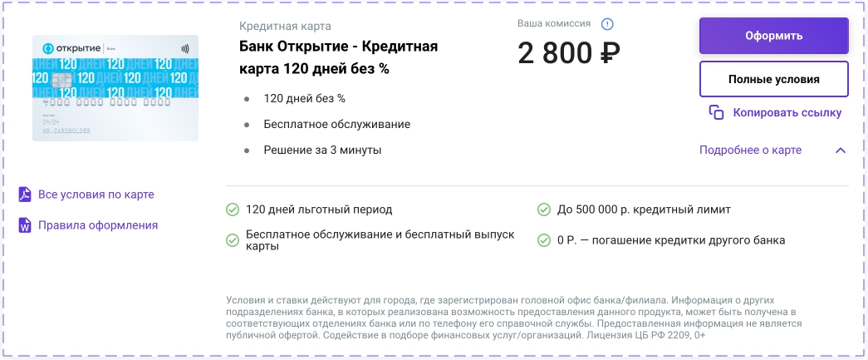868x360 pixels.
Task: Click the Копировать ссылку text link
Action: (787, 112)
